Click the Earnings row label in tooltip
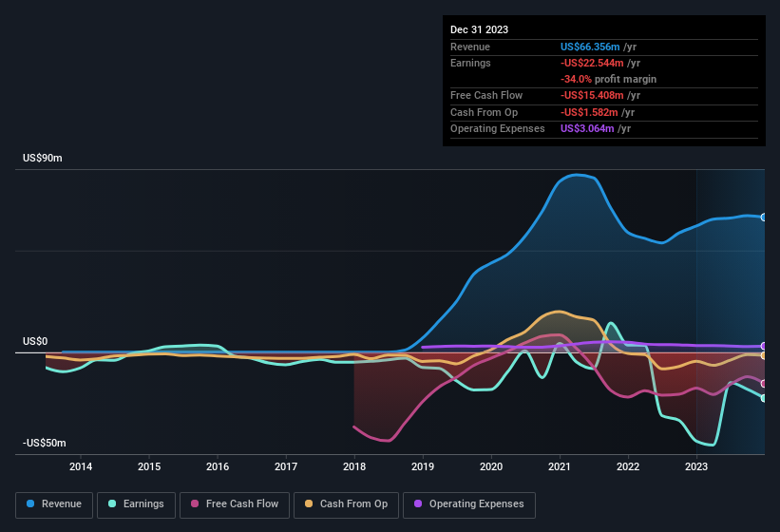 click(470, 63)
